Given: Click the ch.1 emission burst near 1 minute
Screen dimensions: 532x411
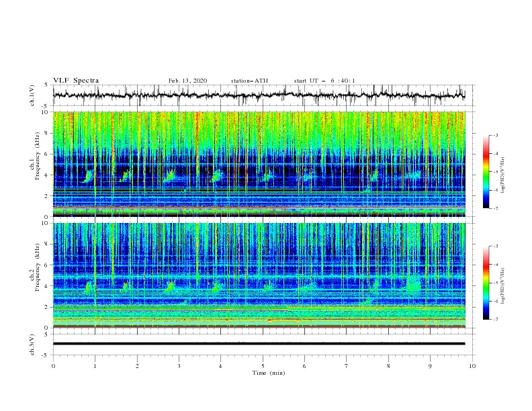Looking at the screenshot, I should pos(89,177).
